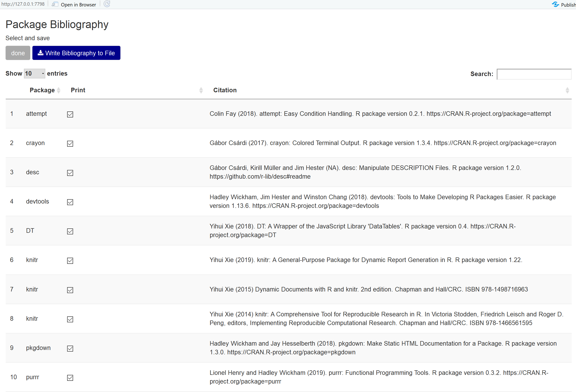Viewport: 576px width, 392px height.
Task: Uncheck the Print checkbox for pkgdown
Action: point(70,348)
